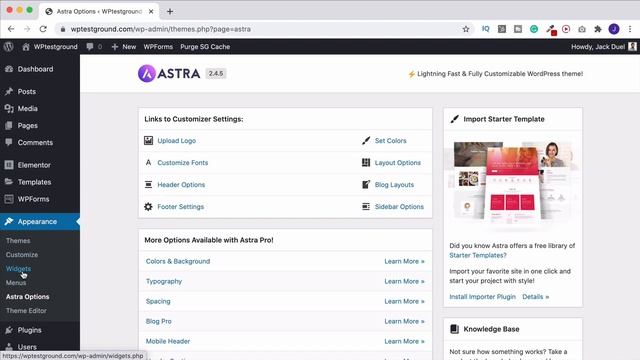Open Customize Fonts link
The image size is (640, 360).
[182, 162]
